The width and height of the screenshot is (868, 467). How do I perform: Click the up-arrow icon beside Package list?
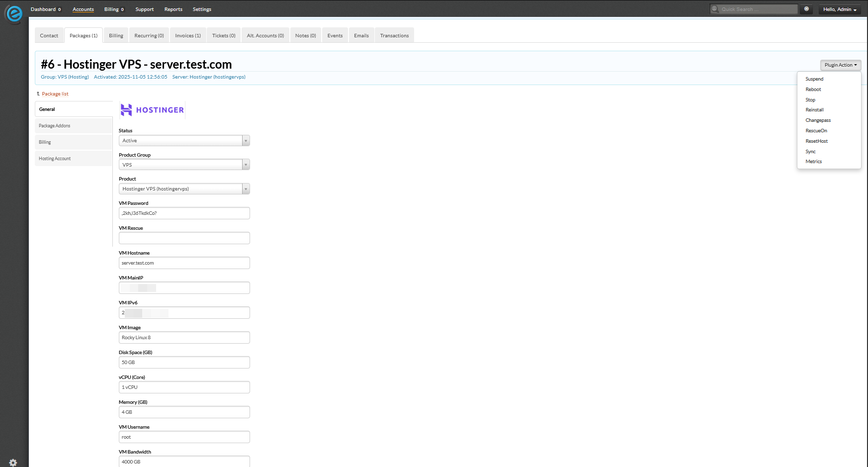[38, 93]
